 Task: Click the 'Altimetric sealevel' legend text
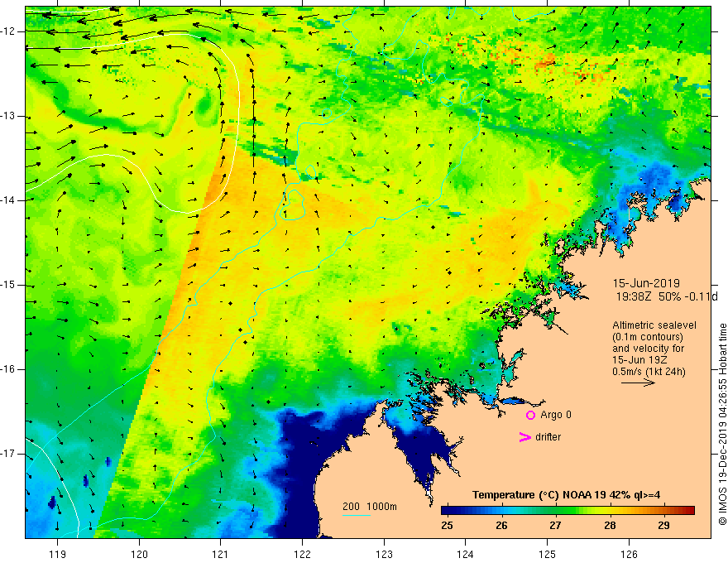654,325
